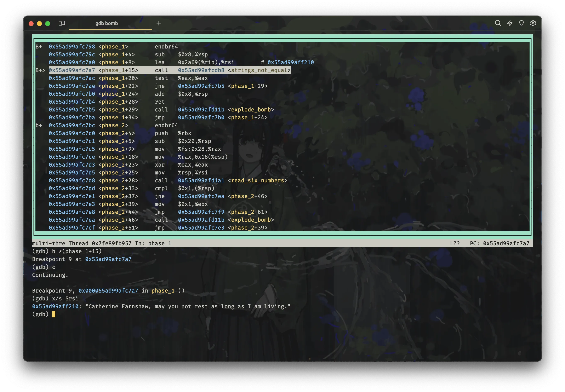
Task: Click the "Continuing." output line
Action: tap(50, 275)
